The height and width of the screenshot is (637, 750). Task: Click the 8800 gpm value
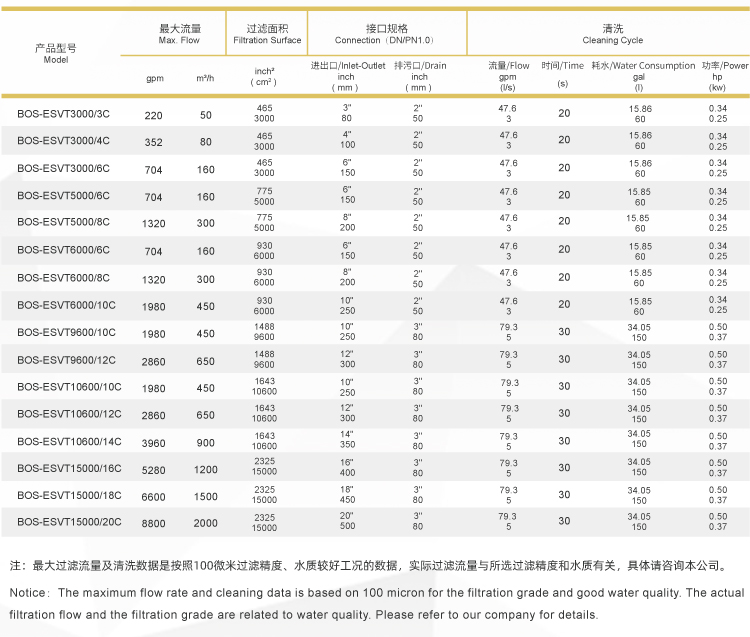point(154,523)
